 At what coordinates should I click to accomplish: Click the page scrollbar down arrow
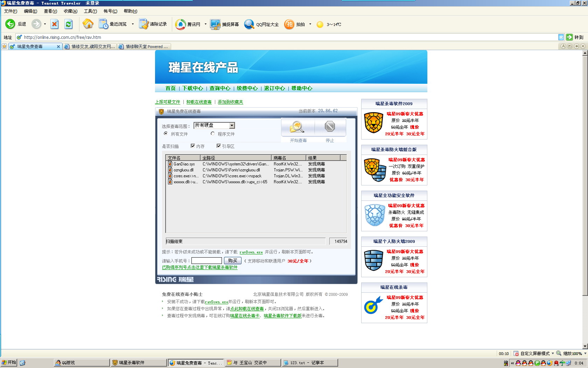click(x=585, y=346)
